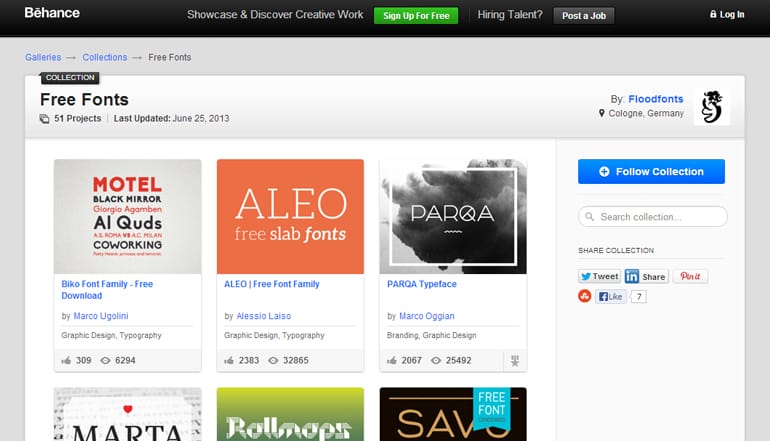
Task: Click the Post a Job button
Action: click(583, 15)
